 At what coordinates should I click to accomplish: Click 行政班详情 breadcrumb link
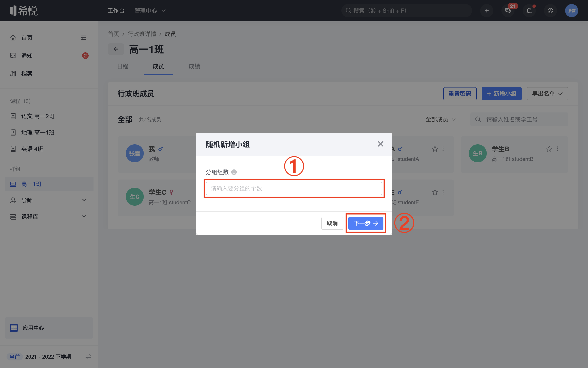[x=142, y=34]
